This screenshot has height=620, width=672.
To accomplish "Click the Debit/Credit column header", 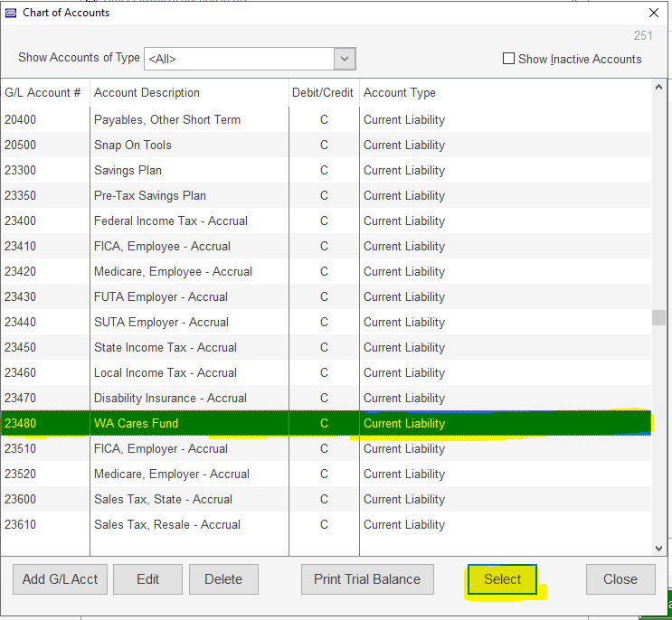I will [x=324, y=92].
